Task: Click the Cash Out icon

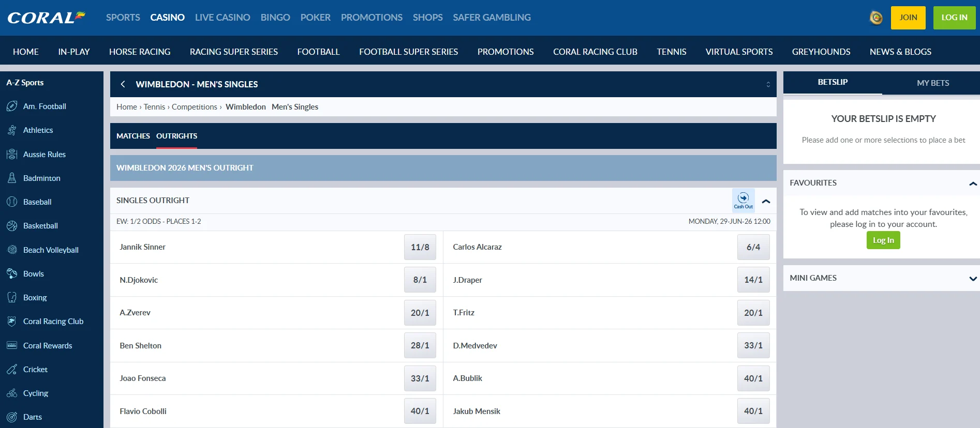Action: tap(743, 201)
